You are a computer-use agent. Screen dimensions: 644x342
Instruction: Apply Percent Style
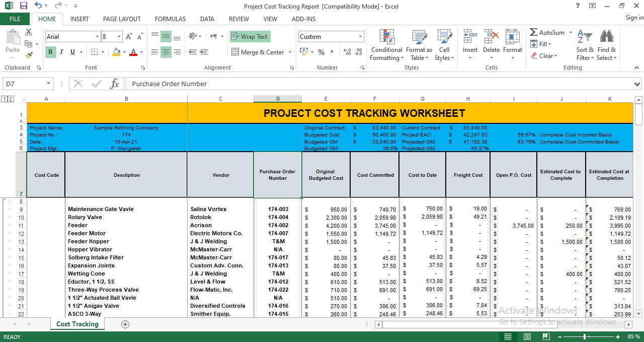(321, 52)
